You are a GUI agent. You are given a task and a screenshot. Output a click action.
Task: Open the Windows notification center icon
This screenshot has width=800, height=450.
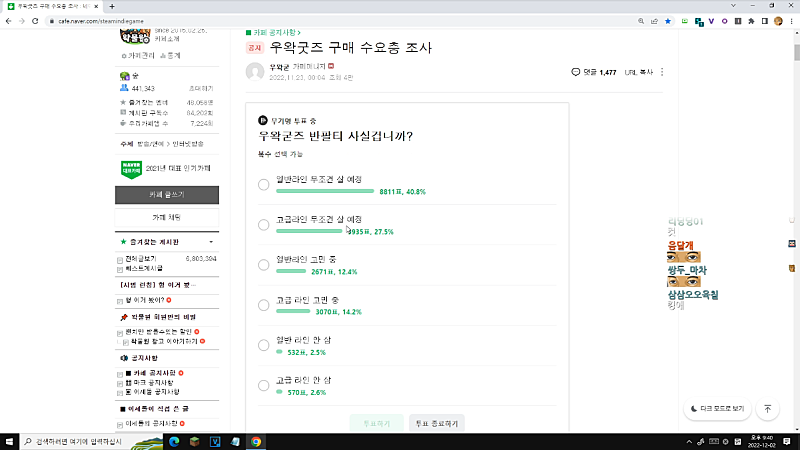787,441
